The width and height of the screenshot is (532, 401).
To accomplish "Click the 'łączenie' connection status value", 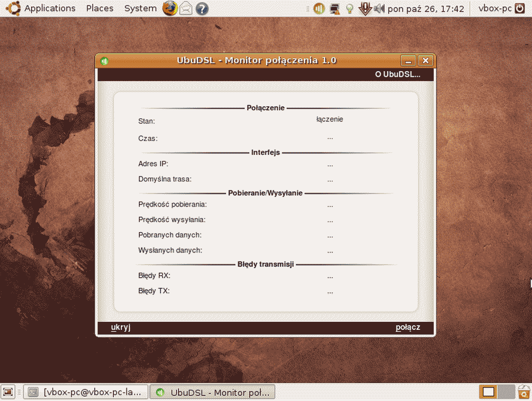I will (329, 119).
